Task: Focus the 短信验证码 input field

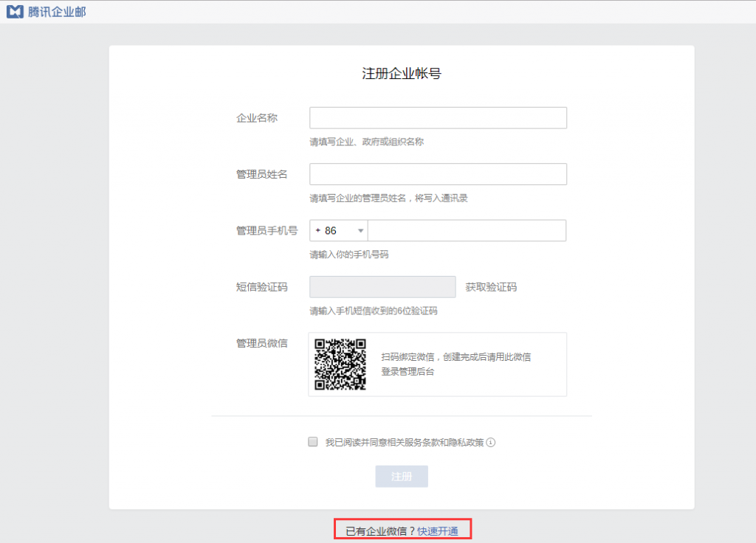Action: tap(382, 287)
